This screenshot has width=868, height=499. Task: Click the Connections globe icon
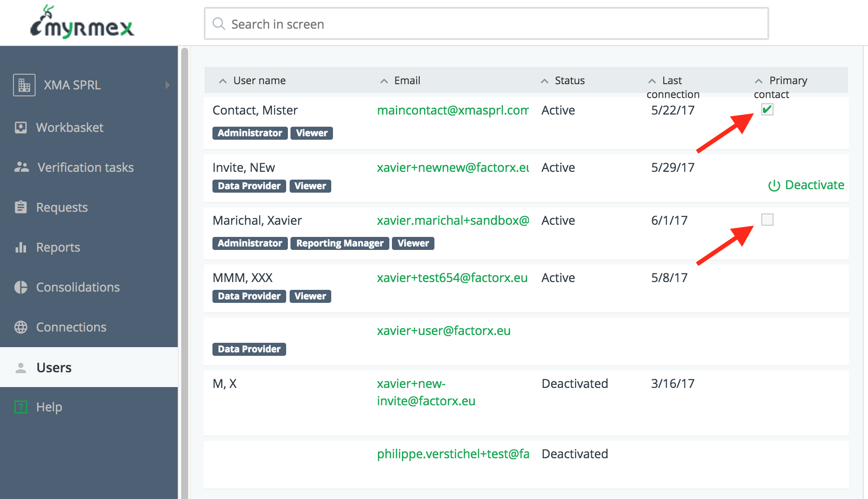21,327
